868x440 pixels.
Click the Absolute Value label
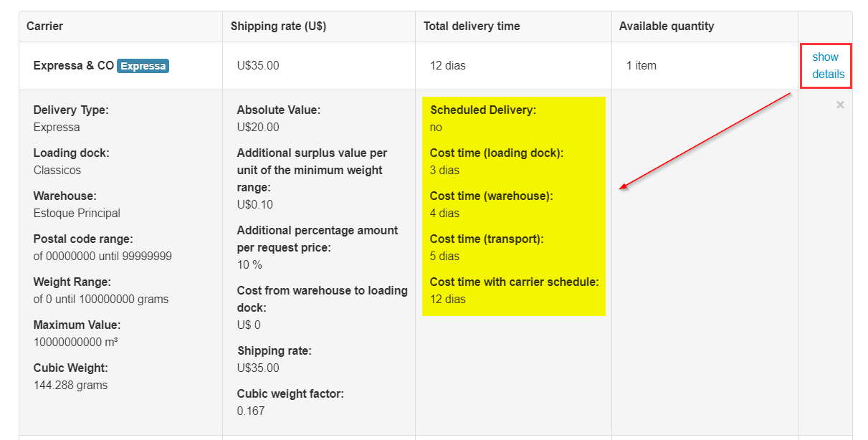coord(279,110)
